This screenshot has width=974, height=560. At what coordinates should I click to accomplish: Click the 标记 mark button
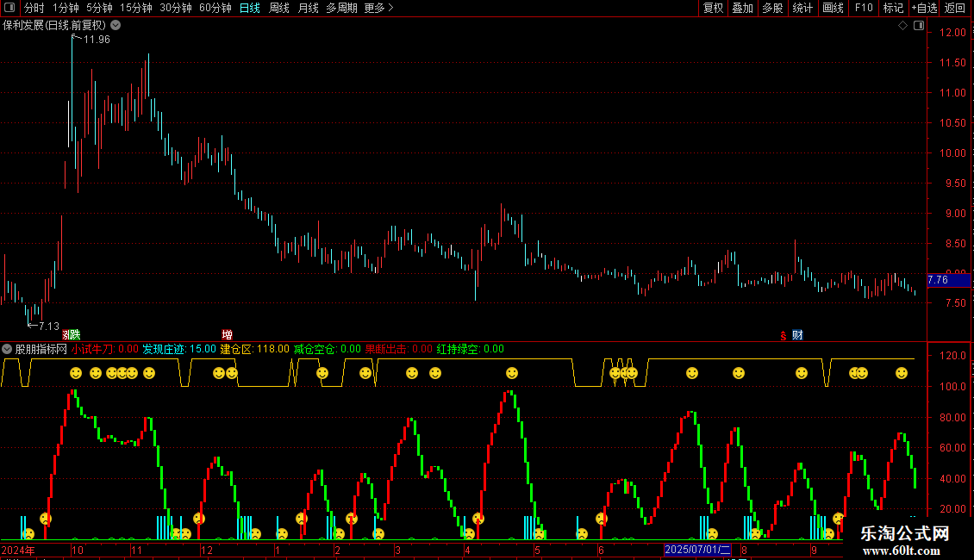pyautogui.click(x=893, y=8)
